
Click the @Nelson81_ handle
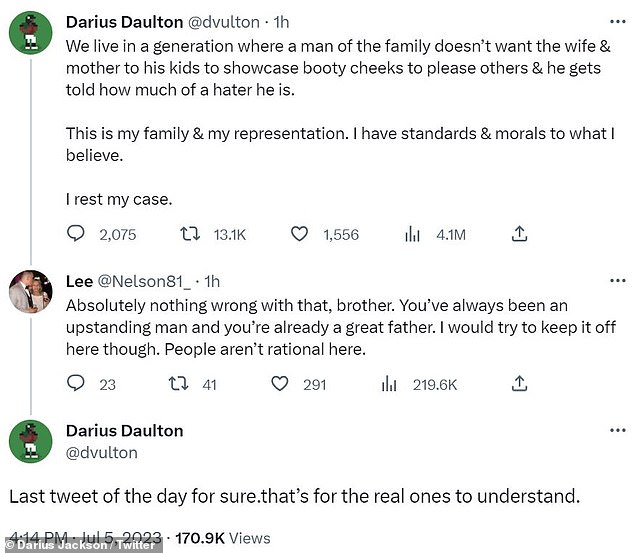(143, 281)
